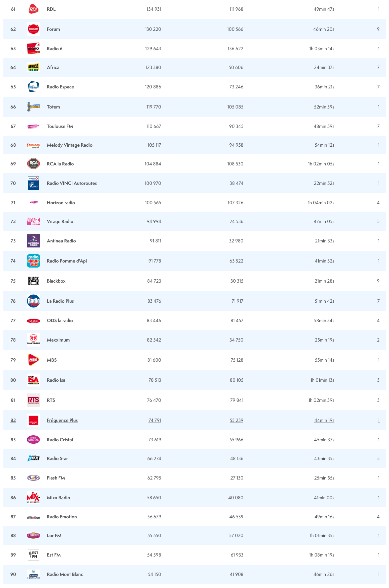Click the Radio Cristal logo thumbnail
The width and height of the screenshot is (389, 588).
coord(34,440)
